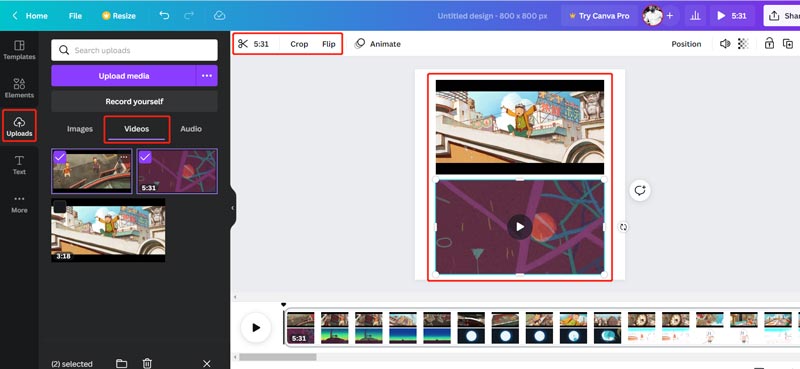Viewport: 800px width, 369px height.
Task: Switch to the Images tab
Action: (x=80, y=129)
